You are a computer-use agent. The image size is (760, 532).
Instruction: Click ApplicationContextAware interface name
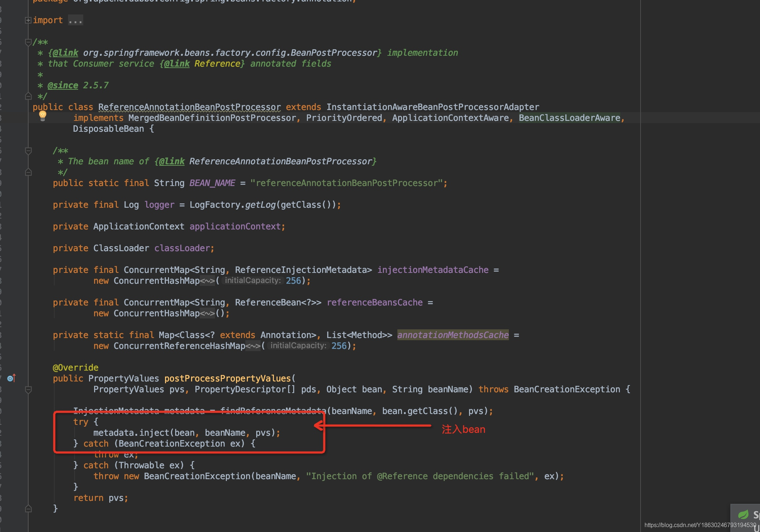pyautogui.click(x=451, y=118)
